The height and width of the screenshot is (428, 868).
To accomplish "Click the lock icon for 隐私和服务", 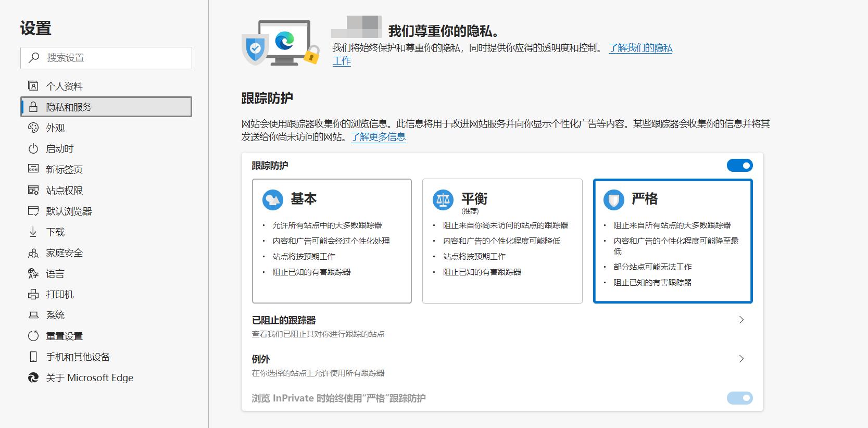I will pos(33,107).
